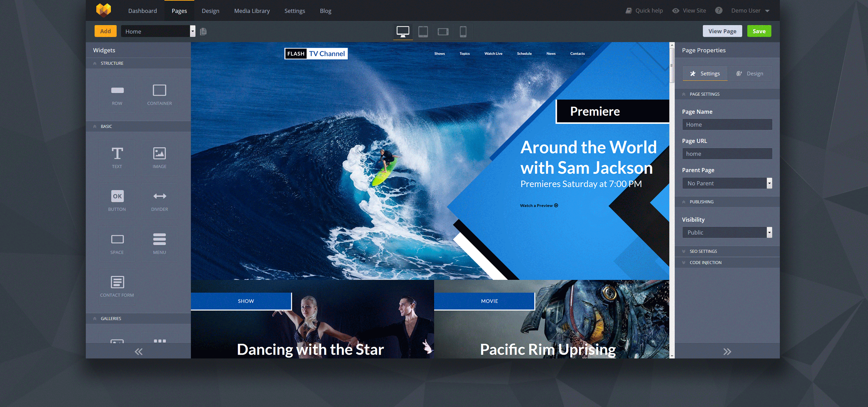This screenshot has height=407, width=868.
Task: Open the Media Library menu
Action: click(x=252, y=11)
